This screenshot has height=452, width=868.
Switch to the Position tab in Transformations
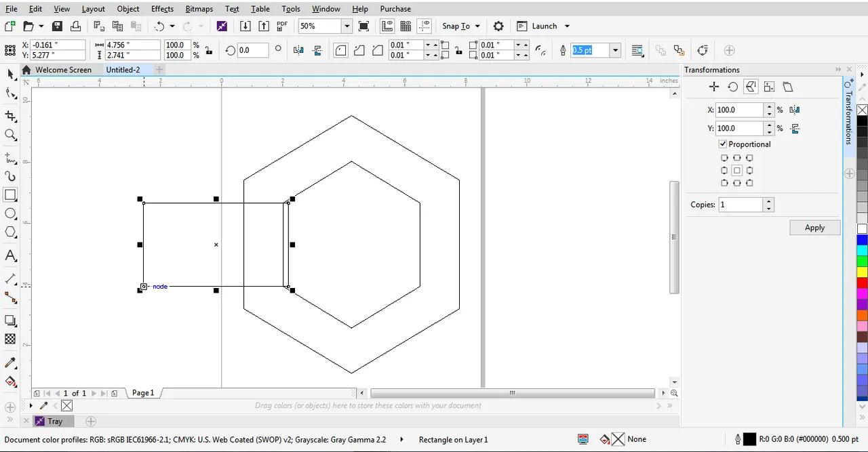click(713, 87)
